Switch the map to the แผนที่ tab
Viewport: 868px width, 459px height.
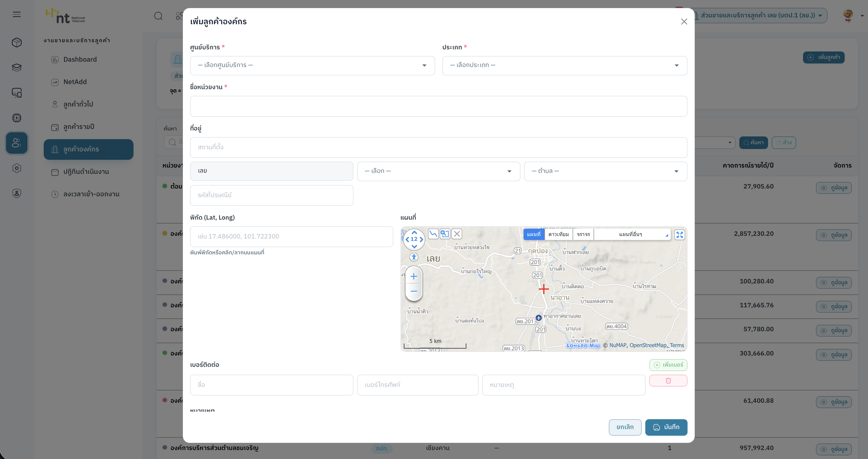click(534, 234)
